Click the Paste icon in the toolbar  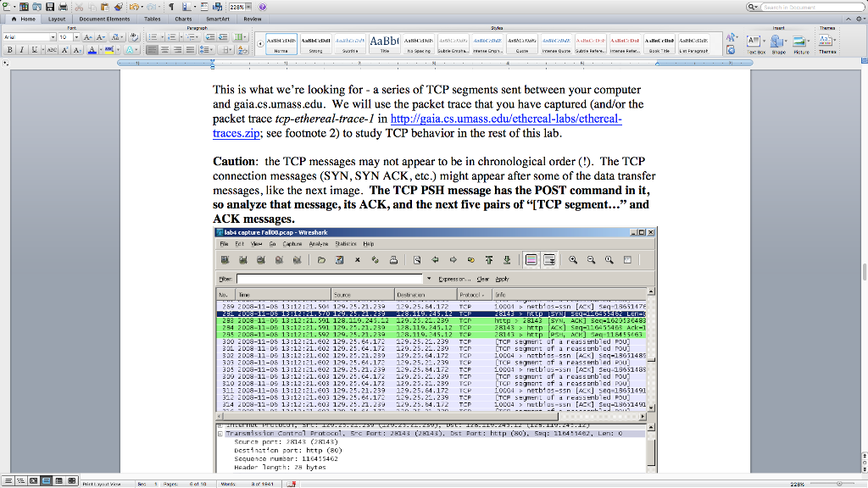(105, 6)
